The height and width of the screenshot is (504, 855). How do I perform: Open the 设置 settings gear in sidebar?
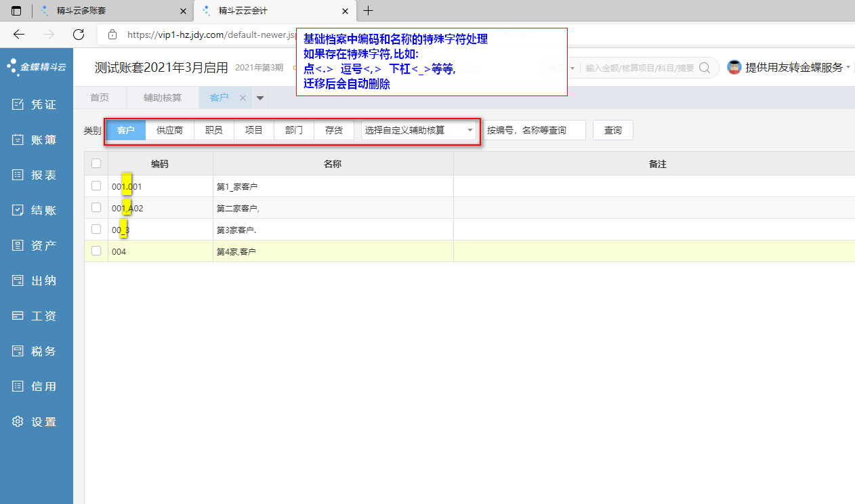[x=18, y=421]
